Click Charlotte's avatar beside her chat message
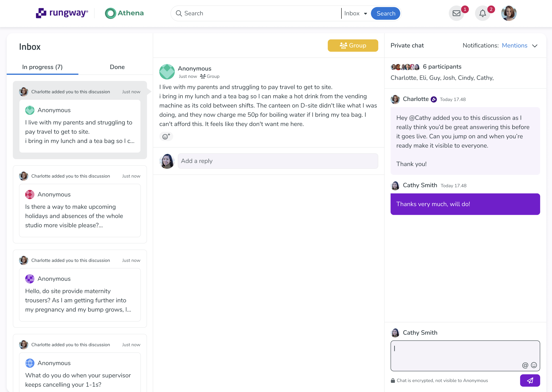 tap(395, 100)
